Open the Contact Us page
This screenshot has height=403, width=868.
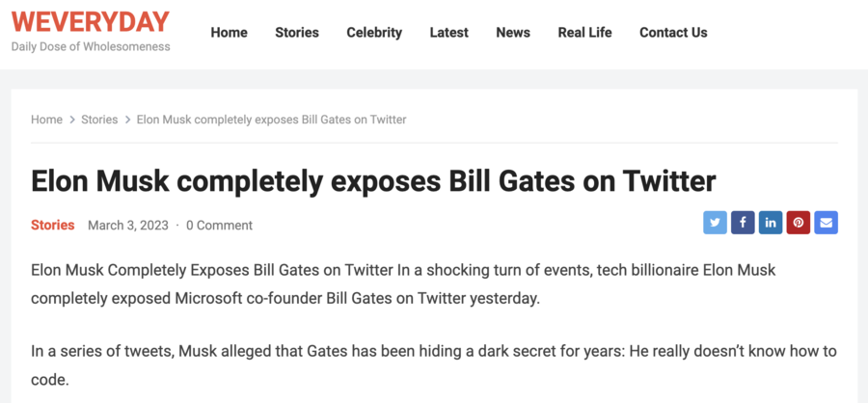click(673, 33)
